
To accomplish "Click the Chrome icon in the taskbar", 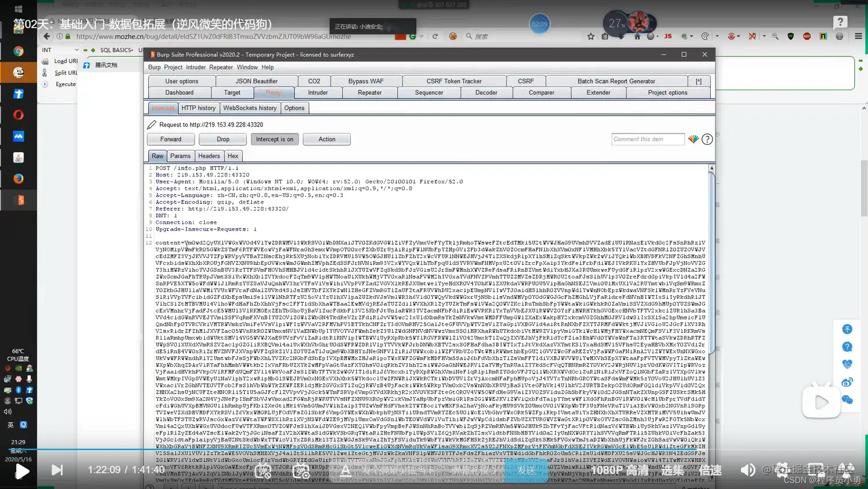I will (18, 51).
